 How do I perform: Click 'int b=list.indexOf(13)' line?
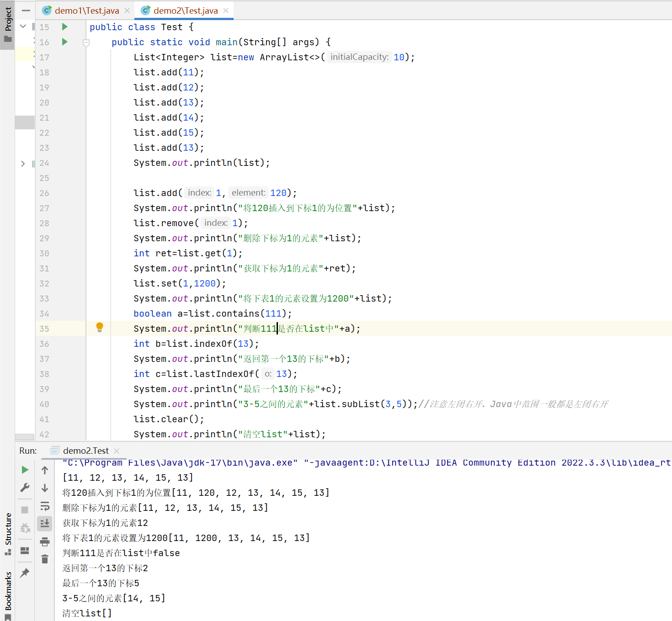click(196, 344)
